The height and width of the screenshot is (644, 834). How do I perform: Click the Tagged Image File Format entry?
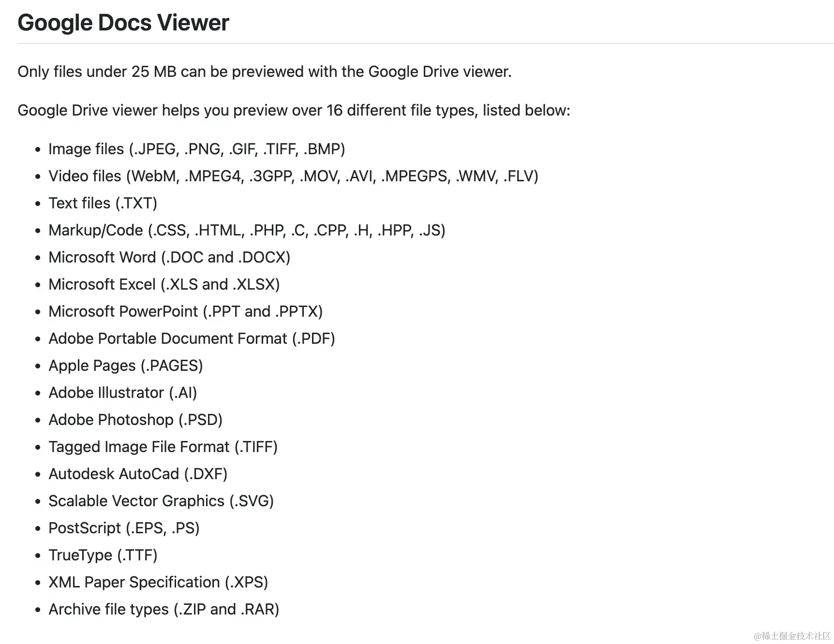[x=163, y=447]
